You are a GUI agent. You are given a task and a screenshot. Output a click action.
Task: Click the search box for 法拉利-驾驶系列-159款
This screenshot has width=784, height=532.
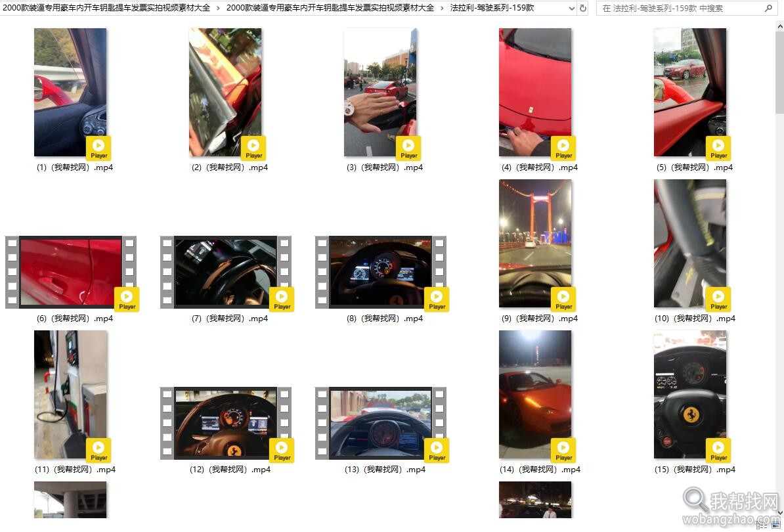[x=687, y=8]
